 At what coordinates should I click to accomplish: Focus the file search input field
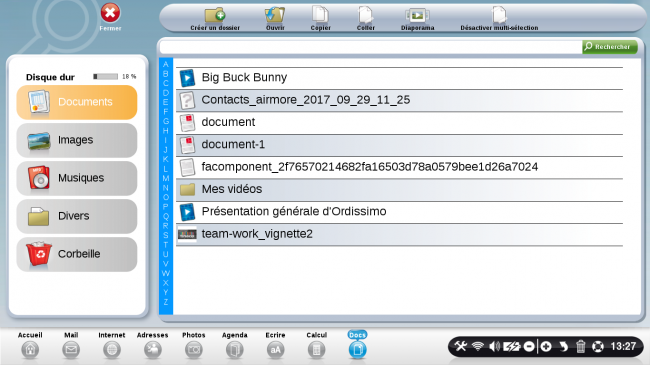[371, 47]
